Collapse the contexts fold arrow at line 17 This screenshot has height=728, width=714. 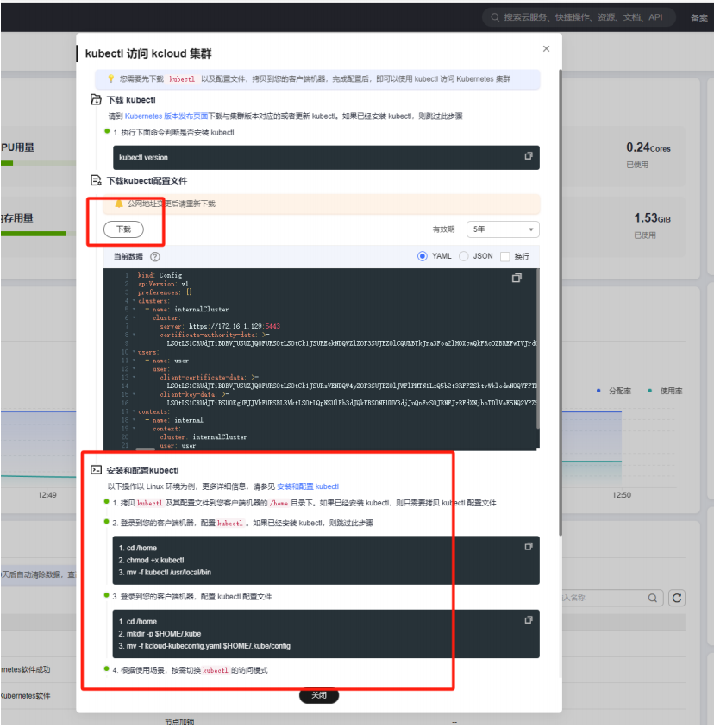point(135,411)
